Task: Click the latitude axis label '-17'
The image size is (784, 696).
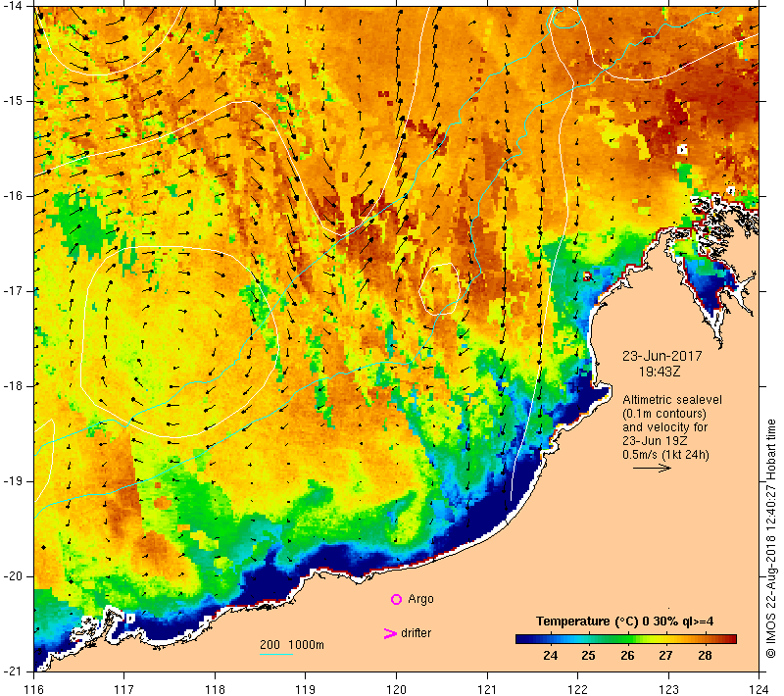Action: [x=12, y=291]
